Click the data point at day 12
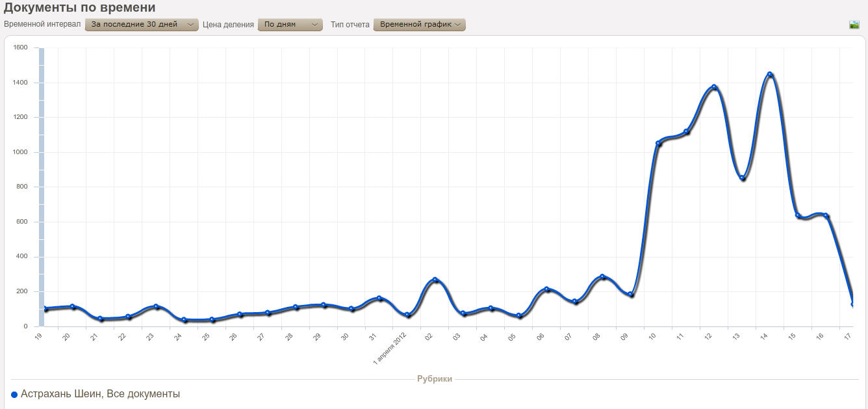868x409 pixels. [714, 86]
